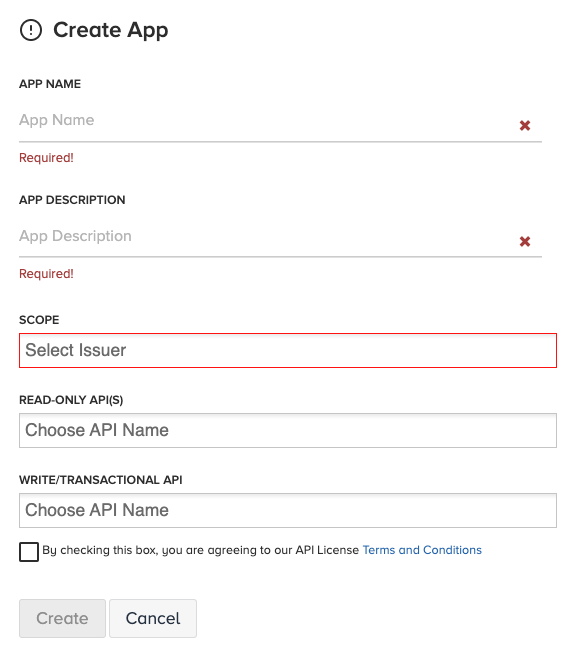Open the Read-Only API(s) Choose API Name dropdown
This screenshot has height=660, width=585.
(288, 431)
